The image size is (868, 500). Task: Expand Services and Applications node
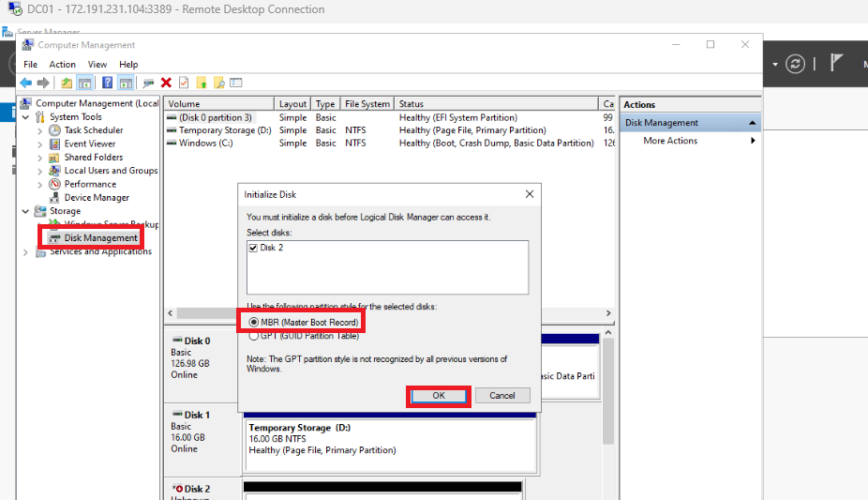pyautogui.click(x=25, y=252)
